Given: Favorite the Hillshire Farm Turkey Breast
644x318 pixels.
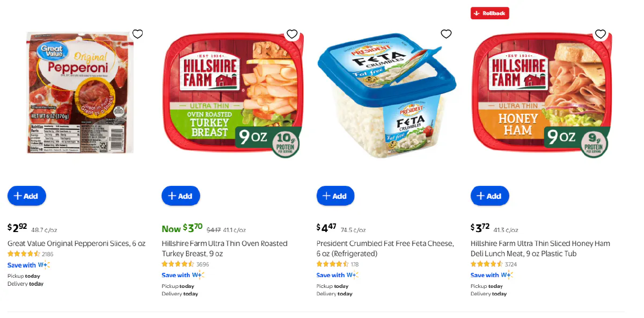Looking at the screenshot, I should [292, 34].
